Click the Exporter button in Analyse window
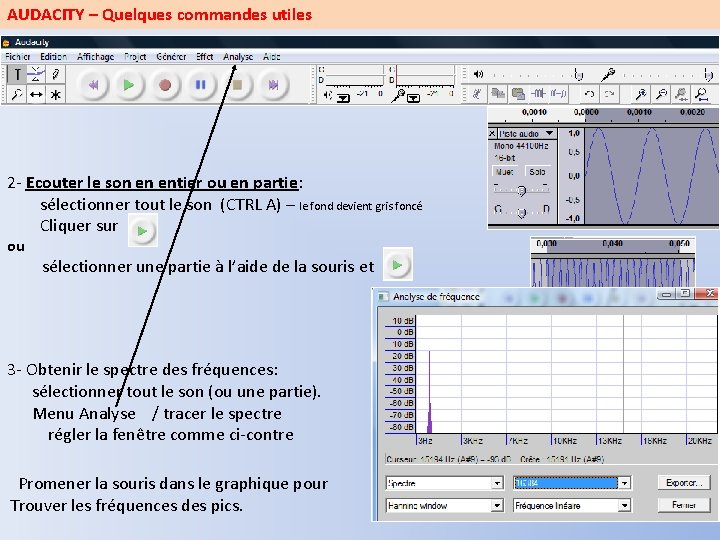The image size is (720, 540). (684, 483)
